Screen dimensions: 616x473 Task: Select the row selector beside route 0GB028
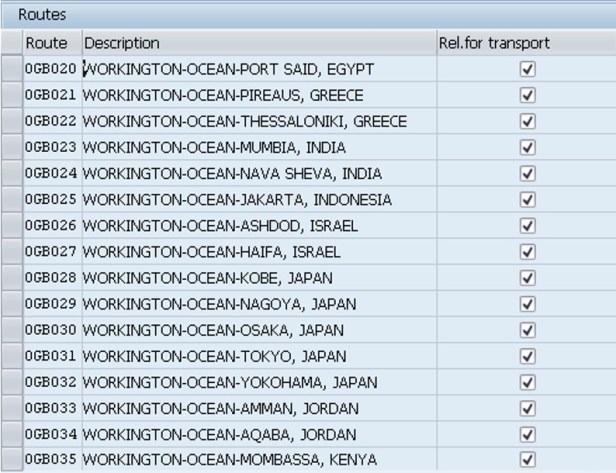point(11,278)
